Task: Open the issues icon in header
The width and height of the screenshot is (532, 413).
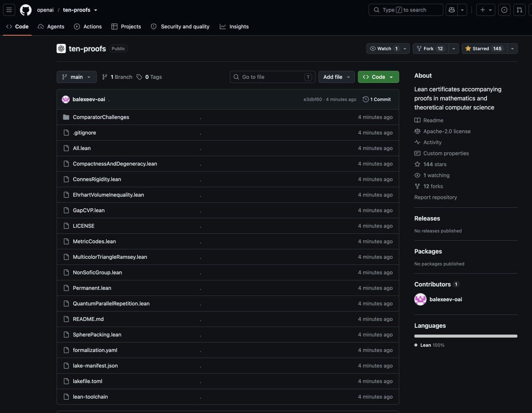Action: [x=504, y=10]
